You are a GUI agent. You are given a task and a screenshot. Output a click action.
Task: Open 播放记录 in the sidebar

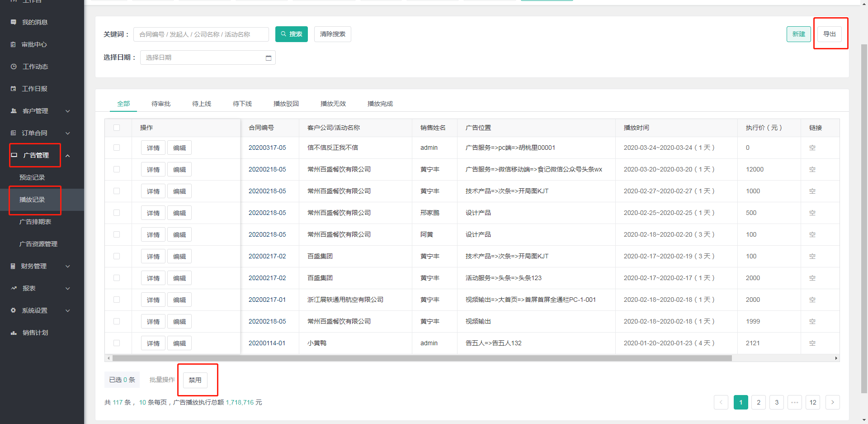pyautogui.click(x=32, y=200)
